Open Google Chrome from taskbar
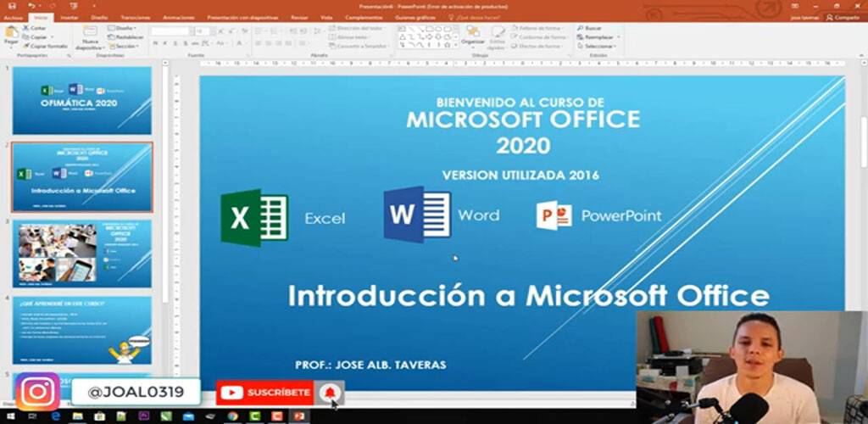The width and height of the screenshot is (868, 424). (232, 416)
